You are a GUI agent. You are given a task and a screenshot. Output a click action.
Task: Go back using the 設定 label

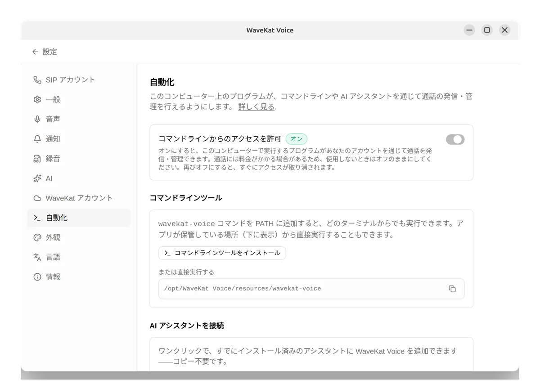pos(50,52)
